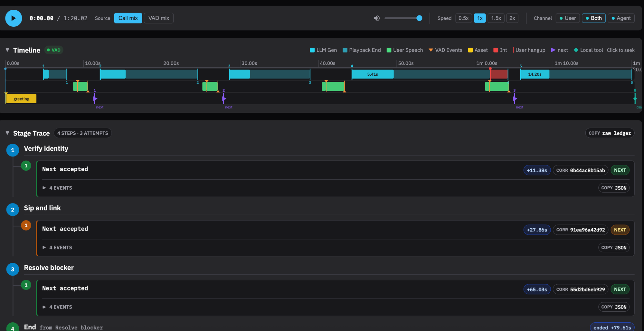Adjust the volume slider handle
The image size is (644, 331).
pyautogui.click(x=419, y=18)
